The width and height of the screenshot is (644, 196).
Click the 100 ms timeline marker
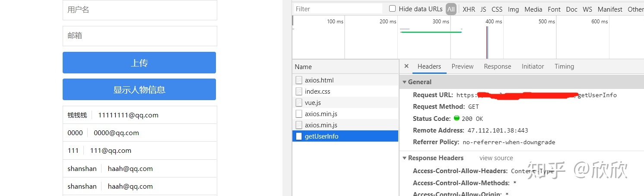click(x=335, y=21)
